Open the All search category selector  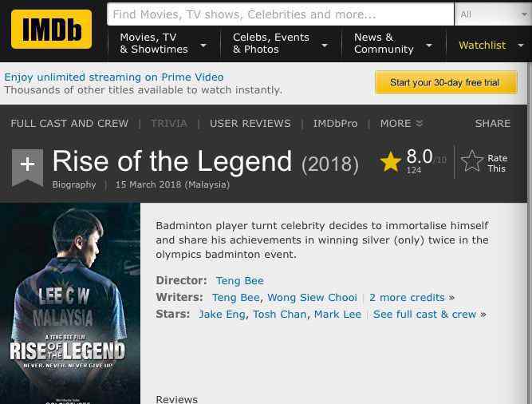(493, 14)
